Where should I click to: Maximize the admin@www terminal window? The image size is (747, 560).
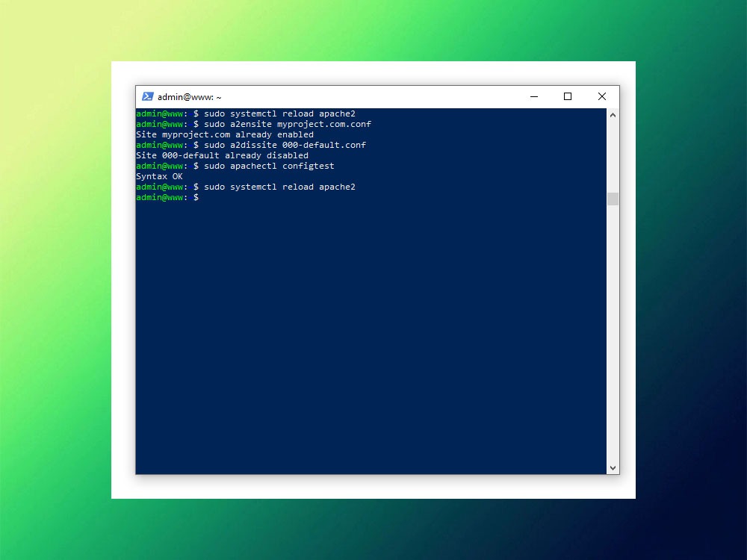[568, 96]
